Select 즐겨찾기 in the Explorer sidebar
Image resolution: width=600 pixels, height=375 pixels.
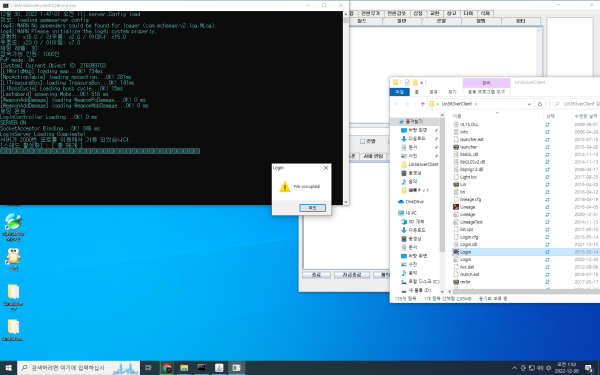click(414, 121)
